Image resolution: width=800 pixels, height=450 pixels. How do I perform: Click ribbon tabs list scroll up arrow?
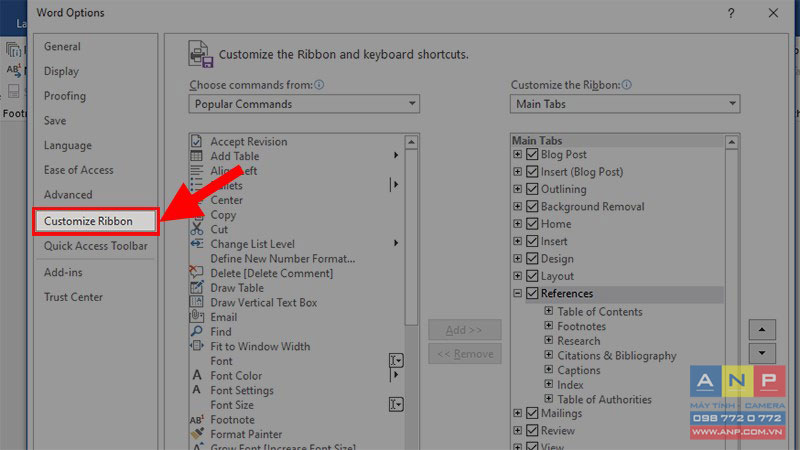click(x=732, y=142)
